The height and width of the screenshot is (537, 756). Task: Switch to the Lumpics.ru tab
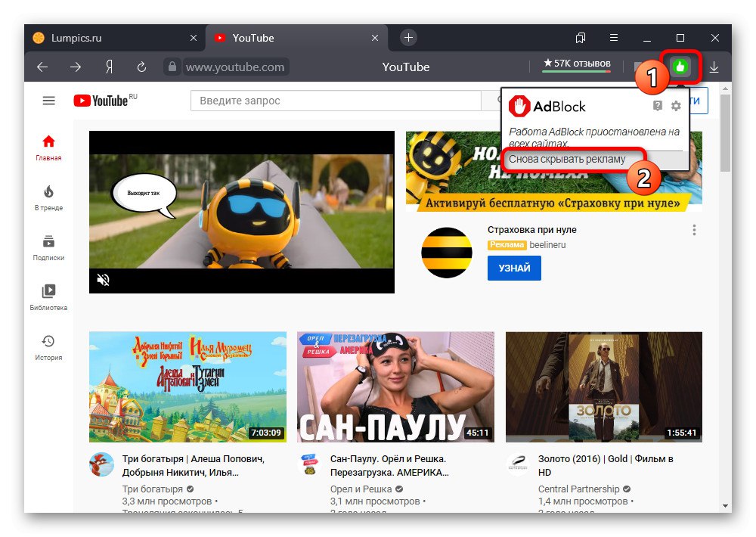click(x=115, y=38)
